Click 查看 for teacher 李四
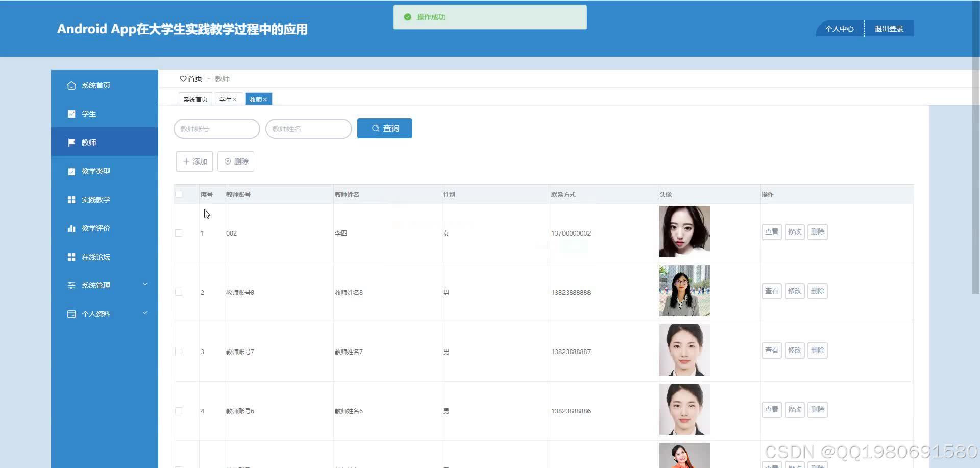Viewport: 980px width, 468px height. (x=772, y=232)
